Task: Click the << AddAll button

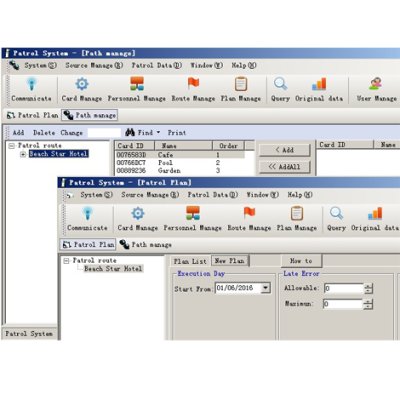Action: (x=285, y=167)
